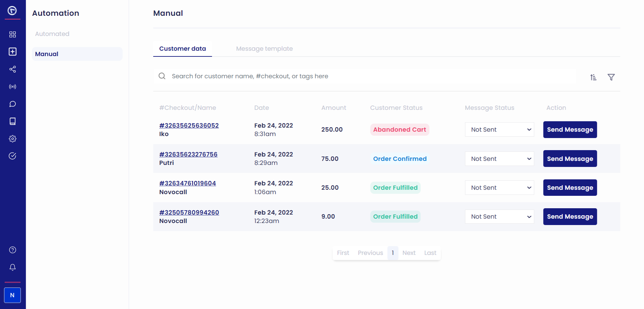Send Message to the Abandoned Cart customer
Image resolution: width=644 pixels, height=309 pixels.
(570, 130)
